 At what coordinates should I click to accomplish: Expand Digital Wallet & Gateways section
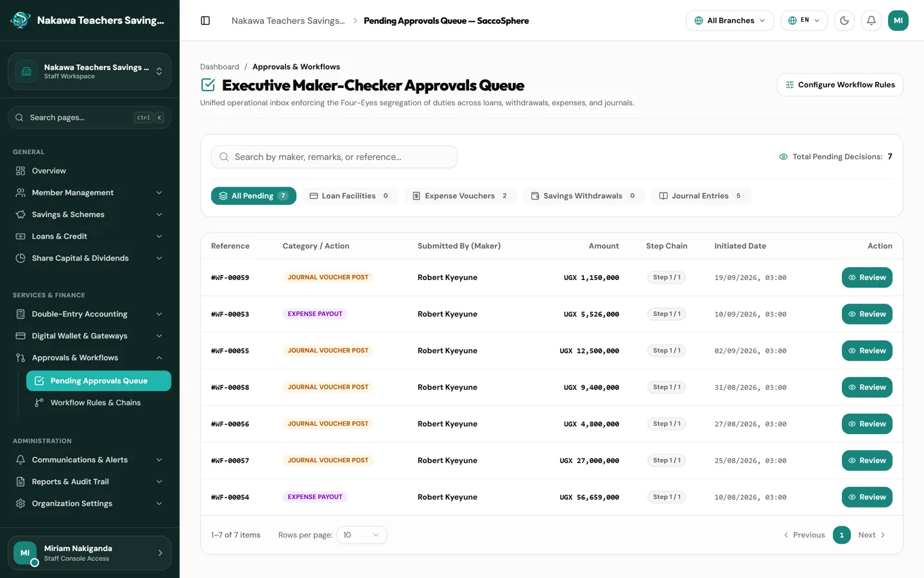pos(90,336)
